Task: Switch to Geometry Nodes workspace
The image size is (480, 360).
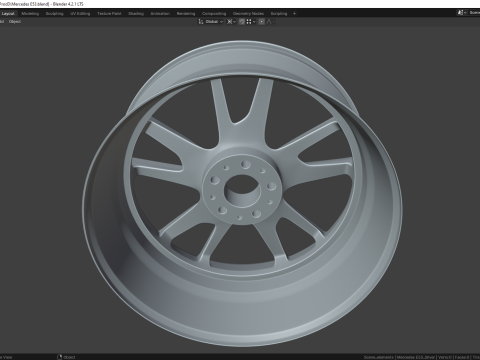Action: click(248, 14)
